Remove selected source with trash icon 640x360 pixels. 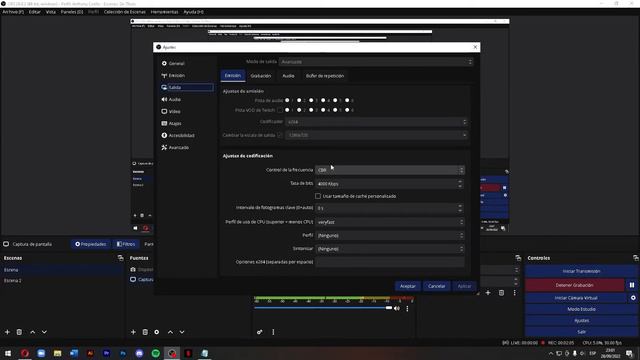click(x=145, y=332)
